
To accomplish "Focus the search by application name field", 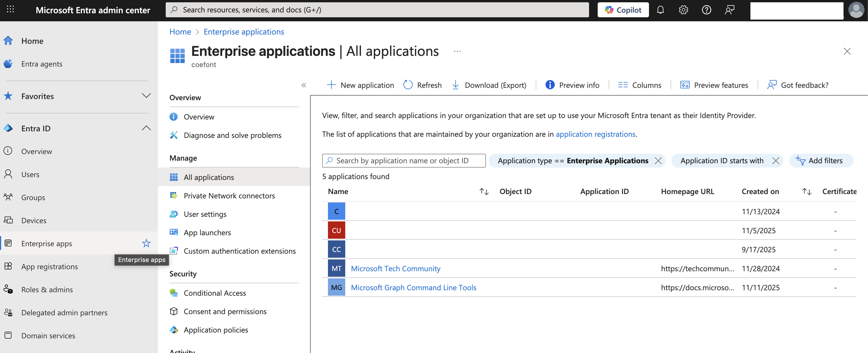I will [x=404, y=160].
